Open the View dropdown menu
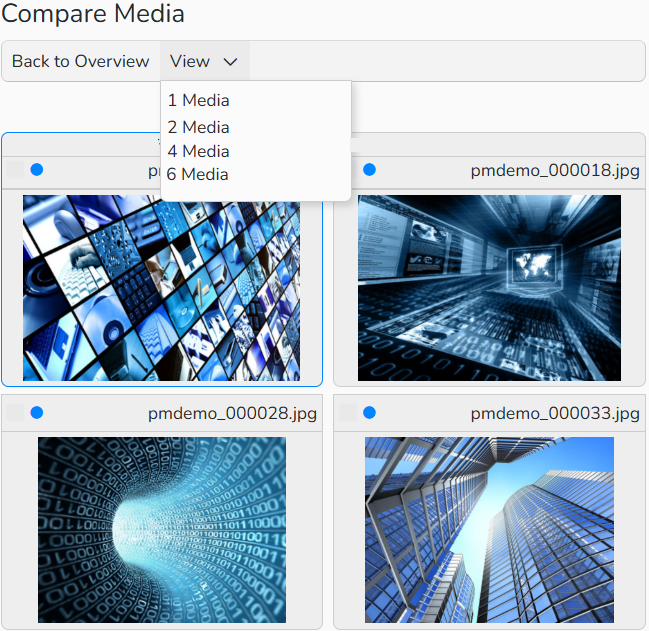 pyautogui.click(x=204, y=61)
